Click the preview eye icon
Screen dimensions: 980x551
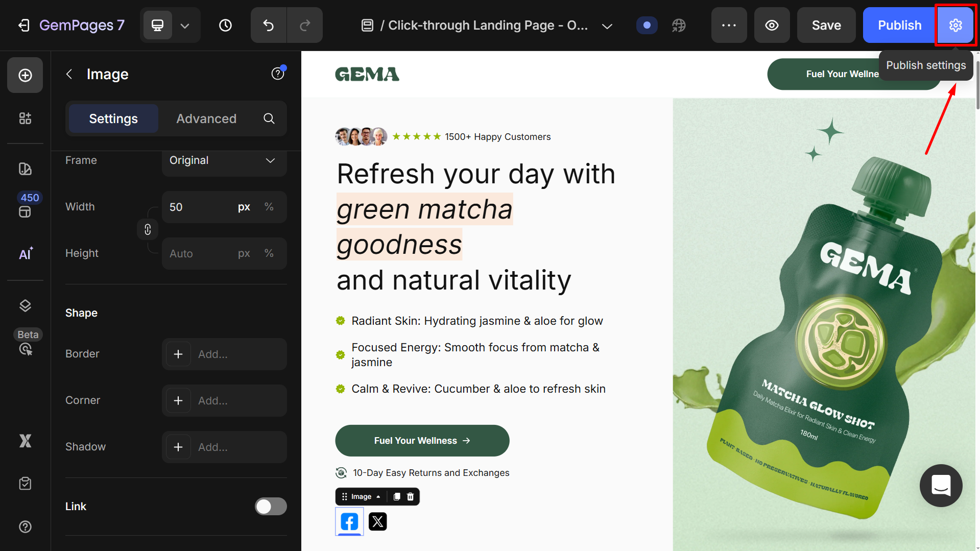click(772, 25)
